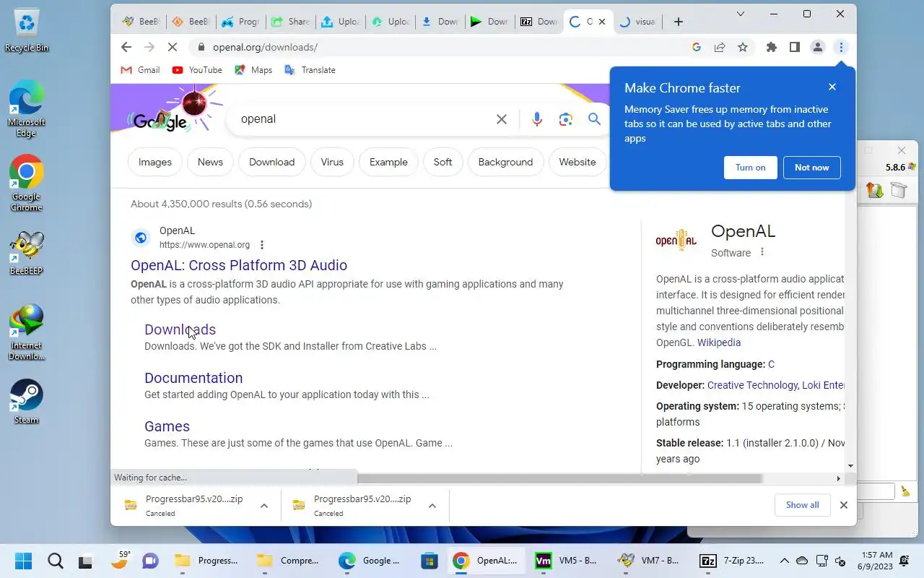Stop loading the page in Chrome
Screen dimensions: 924x578
coord(173,47)
